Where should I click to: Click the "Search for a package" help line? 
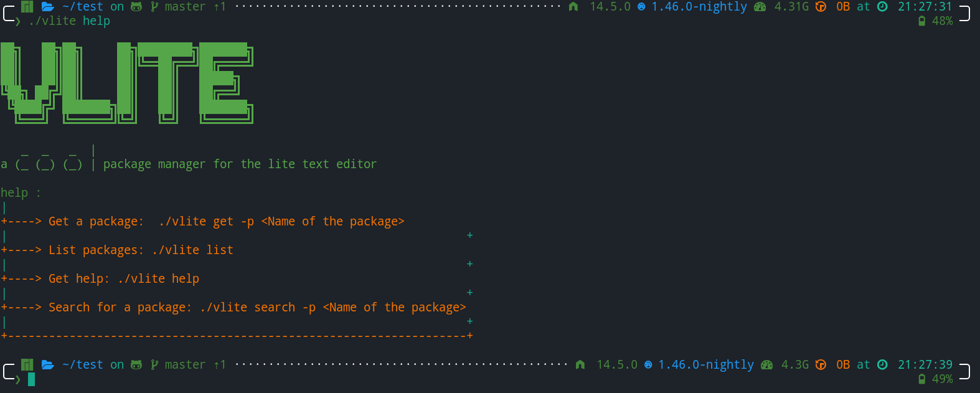[x=257, y=308]
